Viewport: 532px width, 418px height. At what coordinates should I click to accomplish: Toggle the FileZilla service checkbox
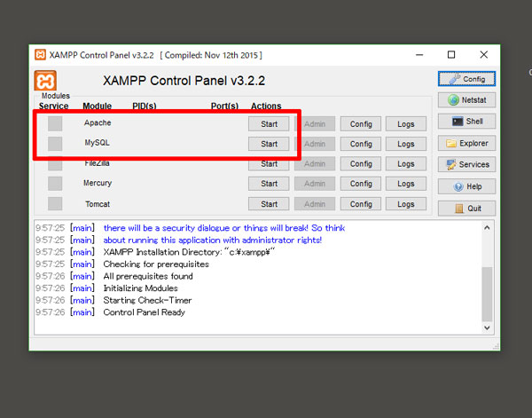[x=55, y=163]
